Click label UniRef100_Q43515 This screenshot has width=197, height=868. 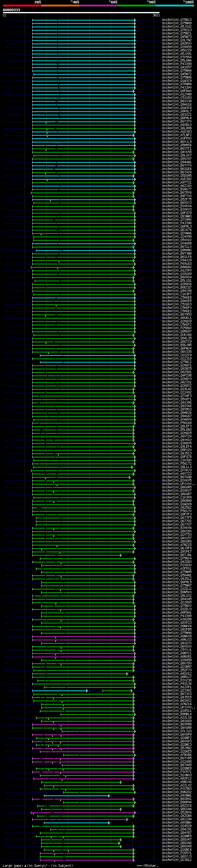pyautogui.click(x=177, y=697)
